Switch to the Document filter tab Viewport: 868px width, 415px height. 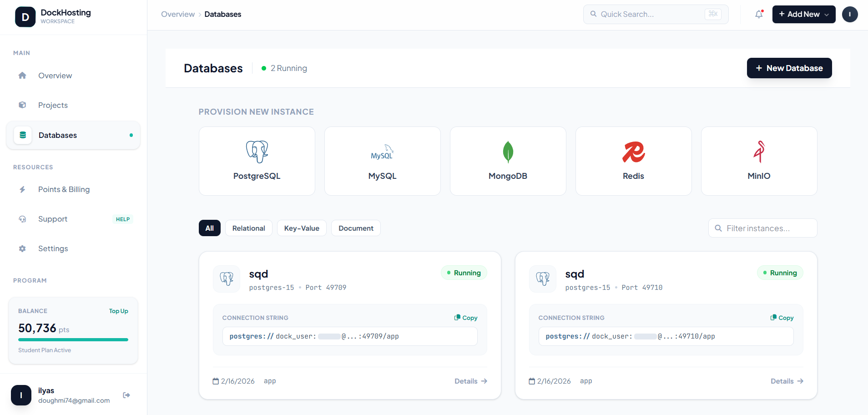pos(356,228)
